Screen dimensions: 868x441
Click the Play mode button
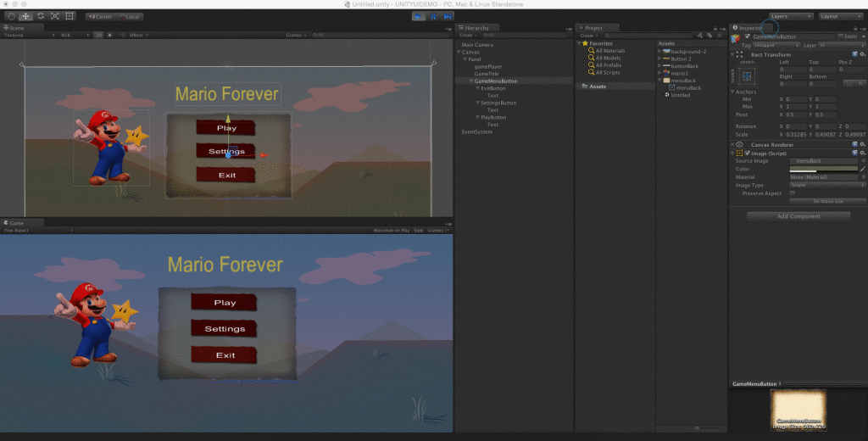click(x=419, y=17)
